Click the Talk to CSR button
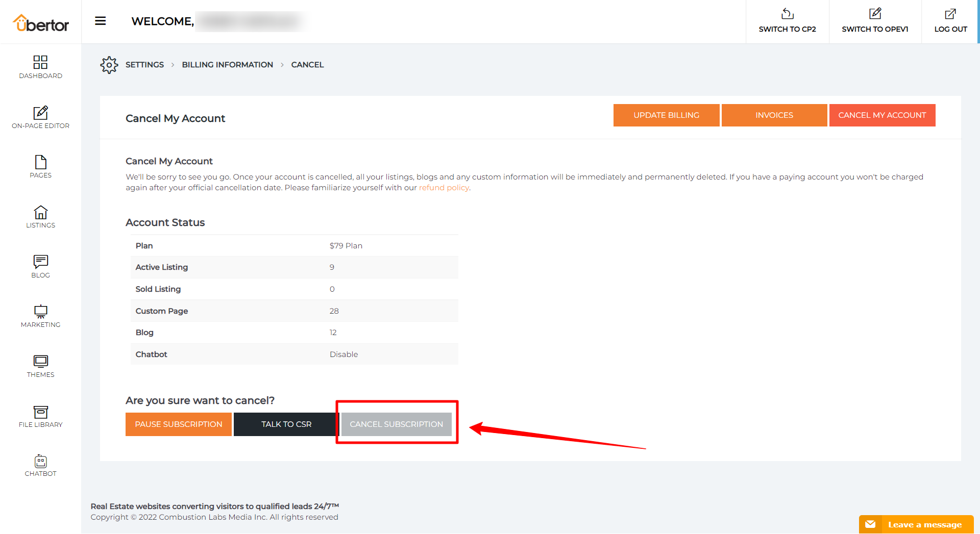980x534 pixels. [286, 424]
